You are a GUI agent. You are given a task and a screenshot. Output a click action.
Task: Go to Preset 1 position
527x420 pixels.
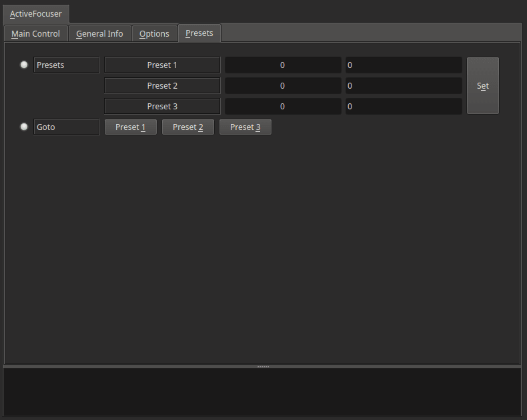(130, 127)
